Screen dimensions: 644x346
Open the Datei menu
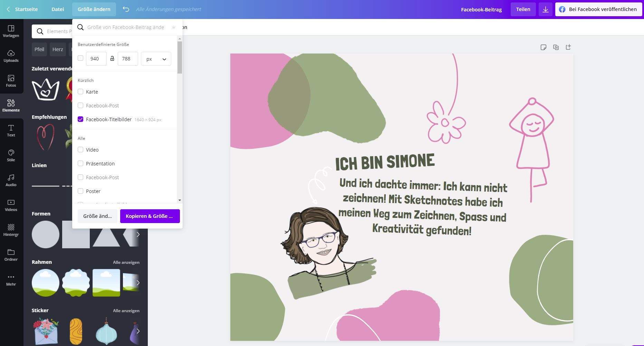[58, 9]
